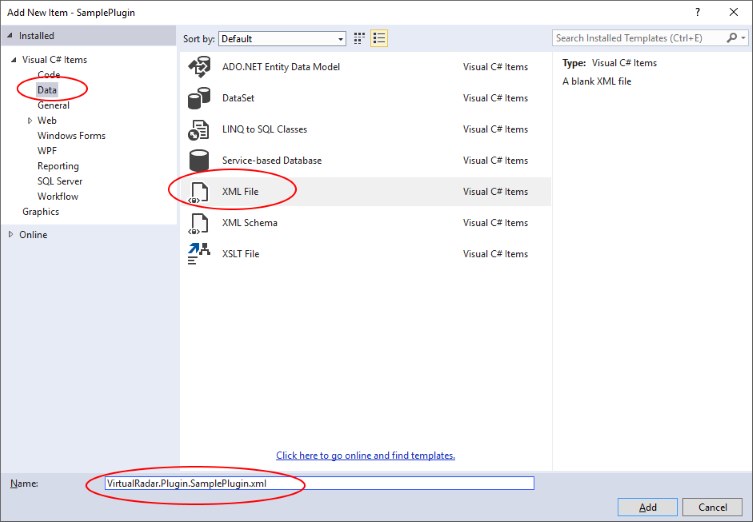Open the online templates link
The image size is (753, 522).
tap(365, 455)
